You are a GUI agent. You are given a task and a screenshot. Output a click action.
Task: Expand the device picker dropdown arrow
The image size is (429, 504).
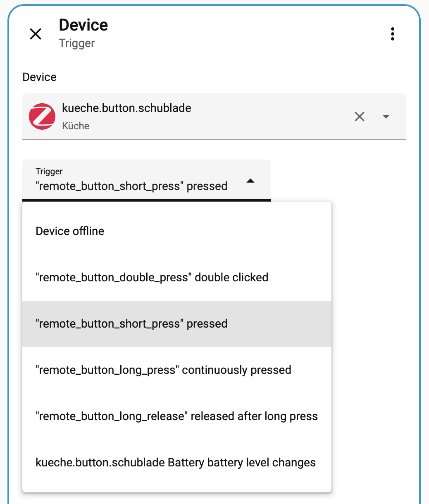(x=386, y=117)
